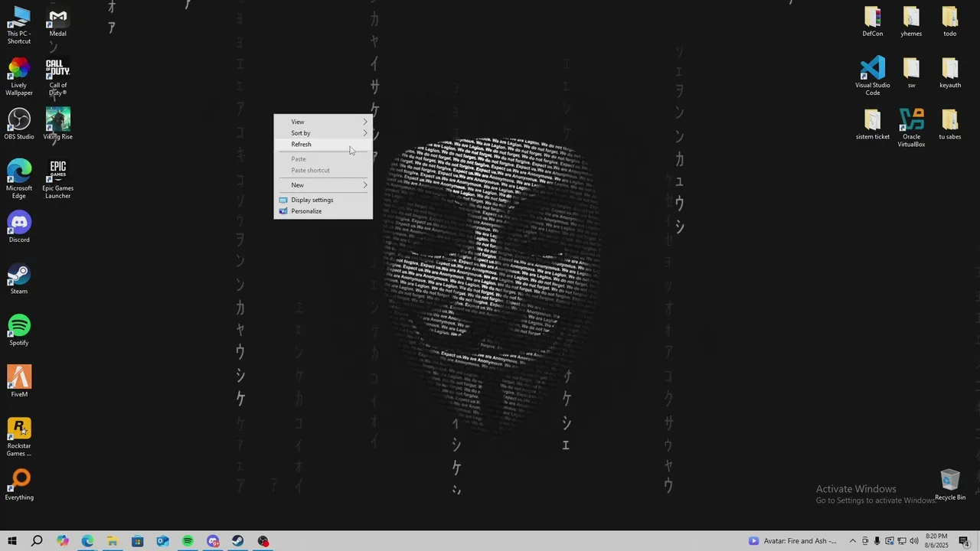Open the sistem ticket folder

point(873,124)
